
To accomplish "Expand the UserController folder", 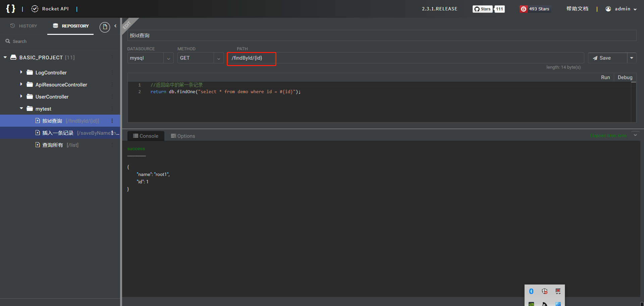I will (x=21, y=97).
